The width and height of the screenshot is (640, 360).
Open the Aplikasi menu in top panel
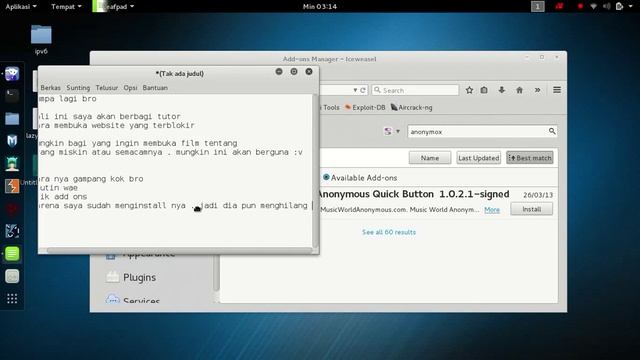[x=20, y=7]
